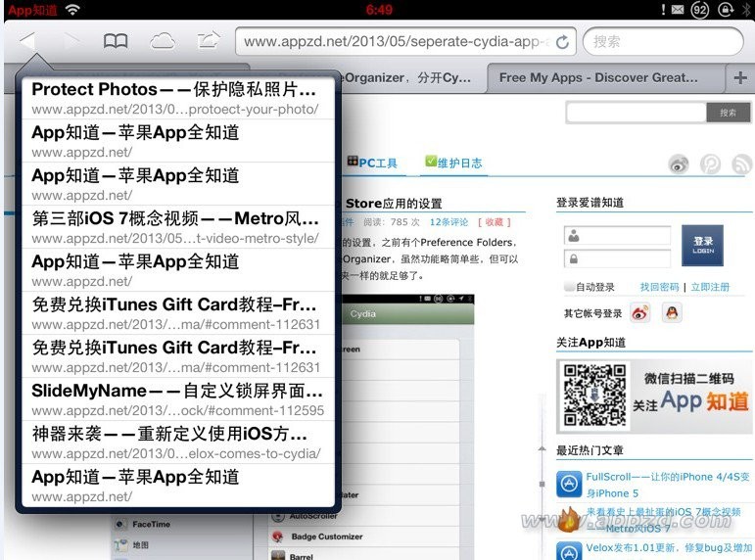Open a new tab with plus button

pos(740,77)
